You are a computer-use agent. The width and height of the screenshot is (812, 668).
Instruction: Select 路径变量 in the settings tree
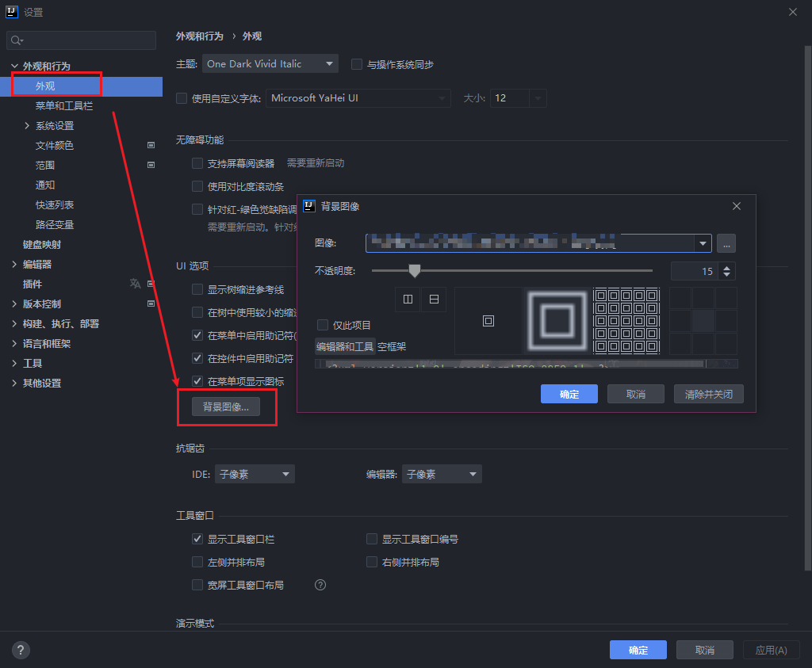click(x=55, y=225)
